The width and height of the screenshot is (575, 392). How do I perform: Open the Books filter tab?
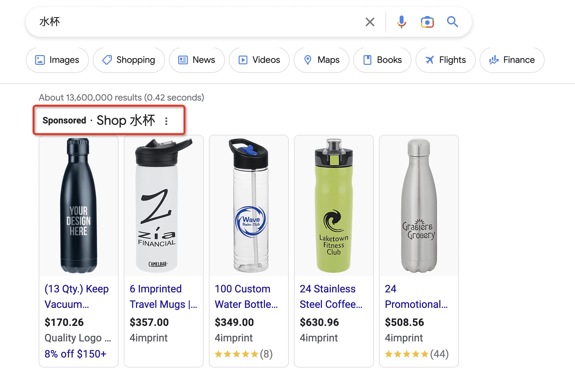pos(382,60)
